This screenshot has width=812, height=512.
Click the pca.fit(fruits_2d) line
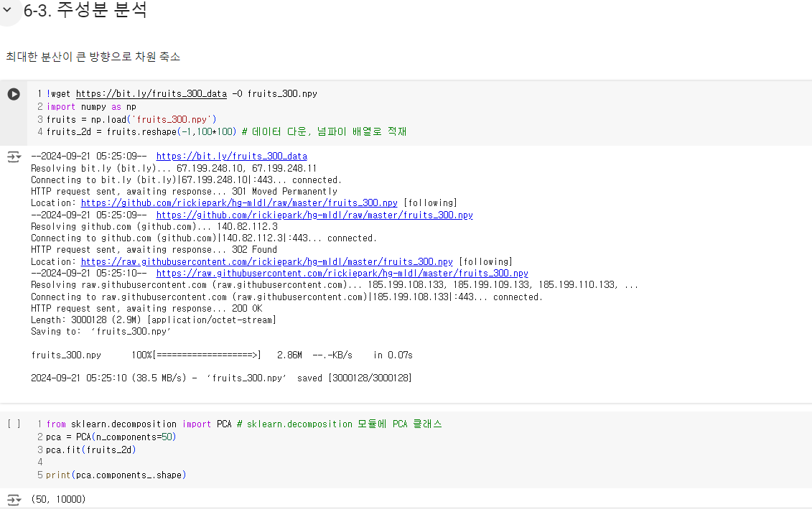90,450
